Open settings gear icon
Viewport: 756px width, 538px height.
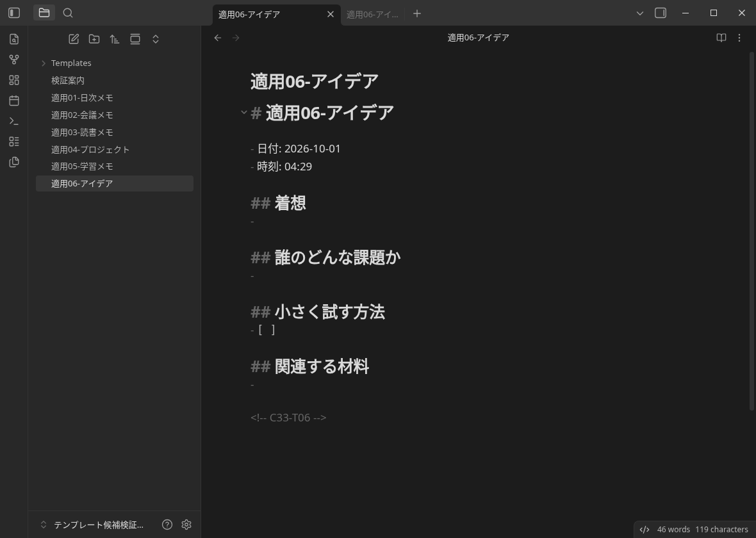[186, 525]
